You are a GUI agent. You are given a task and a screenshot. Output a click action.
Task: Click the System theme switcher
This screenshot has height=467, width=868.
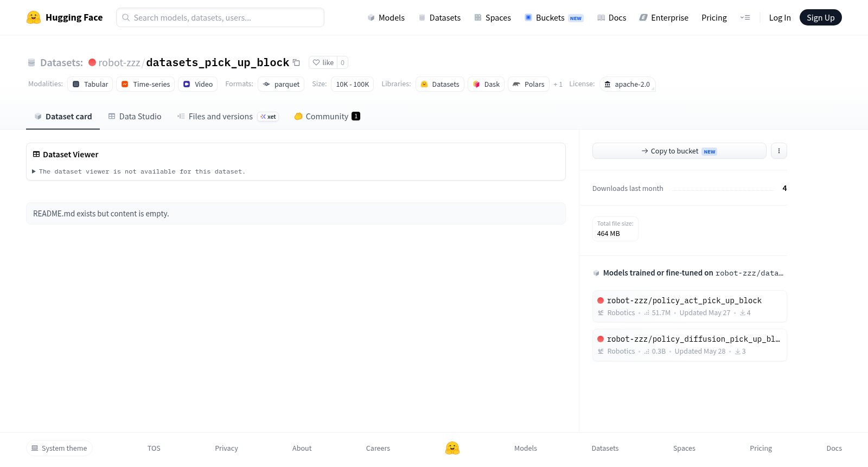click(x=59, y=448)
